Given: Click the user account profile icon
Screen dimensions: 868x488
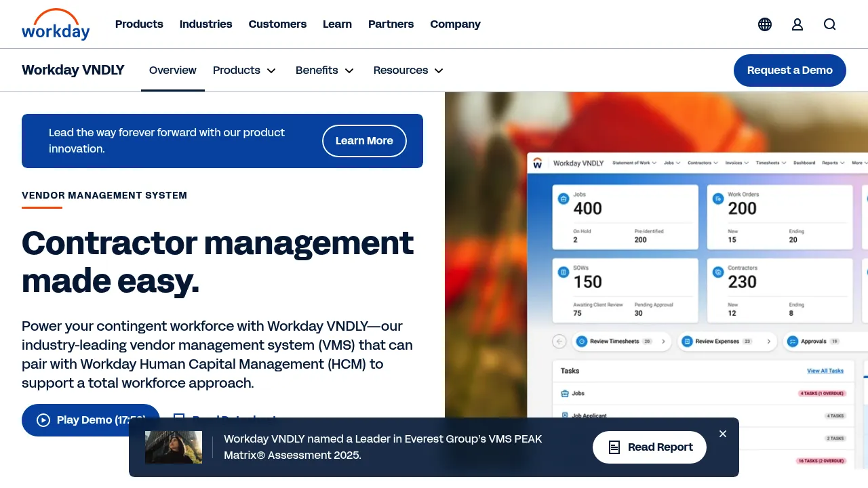Looking at the screenshot, I should point(797,24).
